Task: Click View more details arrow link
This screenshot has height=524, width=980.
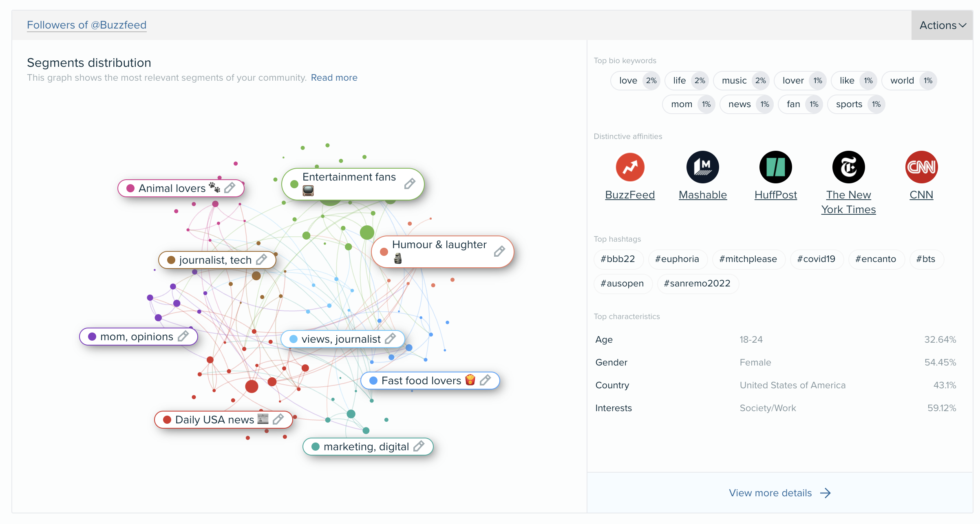Action: (779, 493)
